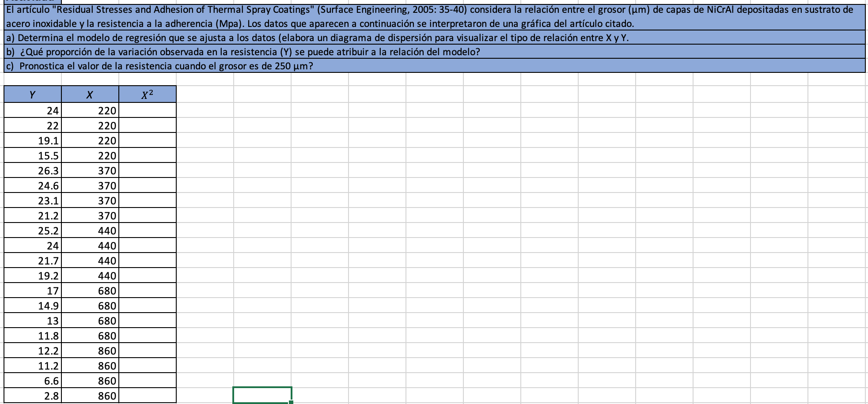Click the problem statement about Thermal Spray Coatings
Image resolution: width=868 pixels, height=404 pixels.
click(435, 17)
